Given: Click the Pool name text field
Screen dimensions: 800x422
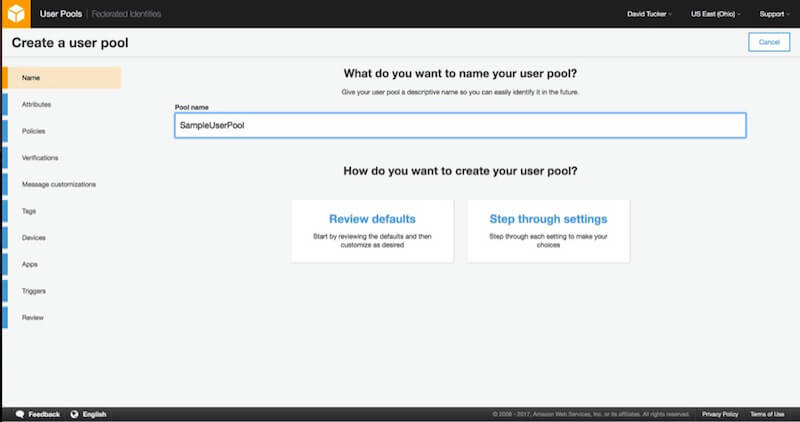Looking at the screenshot, I should coord(460,125).
